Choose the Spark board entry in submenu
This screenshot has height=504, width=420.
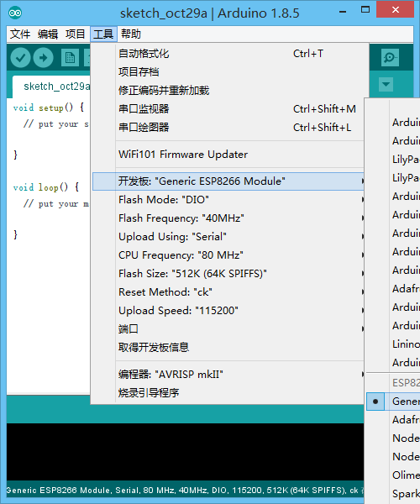tap(393, 494)
